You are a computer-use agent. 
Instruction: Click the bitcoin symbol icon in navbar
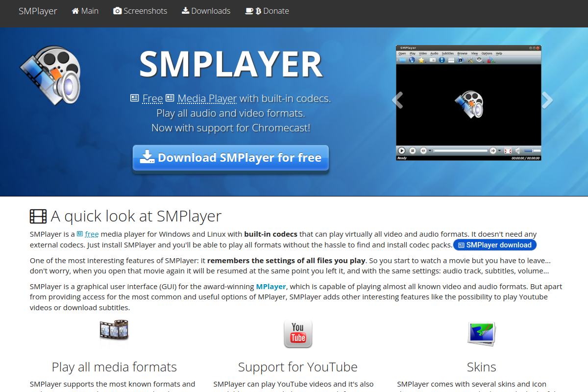(x=259, y=11)
